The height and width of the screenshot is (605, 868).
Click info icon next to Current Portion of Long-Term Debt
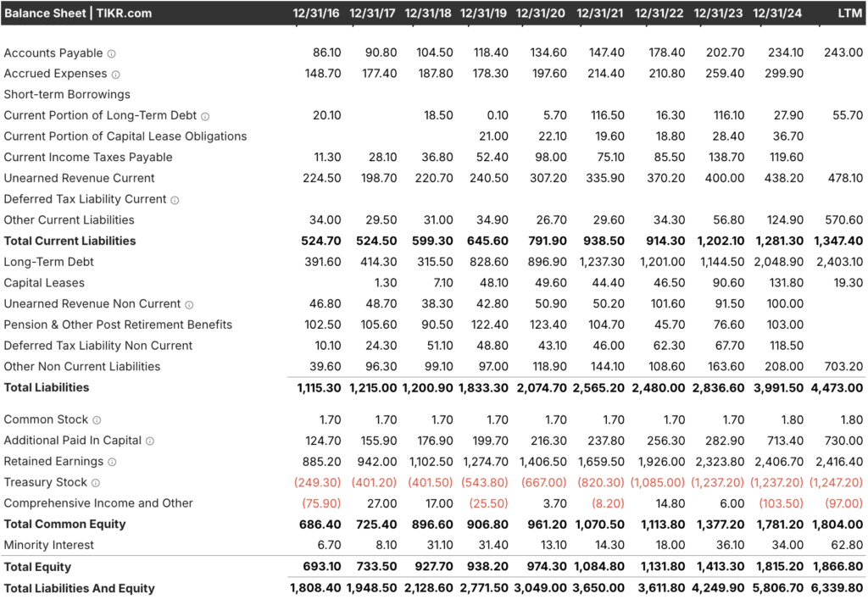[205, 116]
